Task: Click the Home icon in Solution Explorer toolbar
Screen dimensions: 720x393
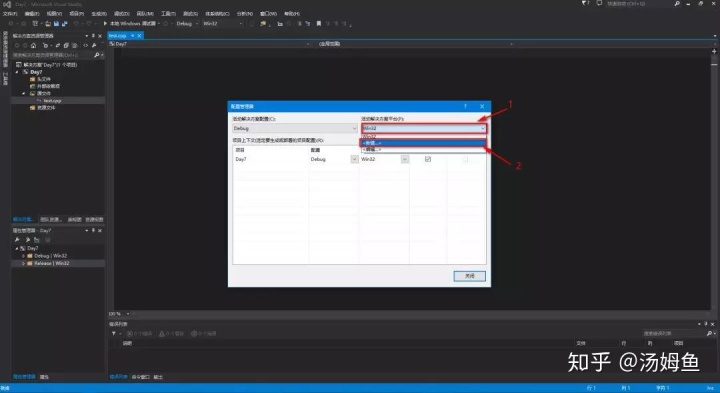Action: pos(33,45)
